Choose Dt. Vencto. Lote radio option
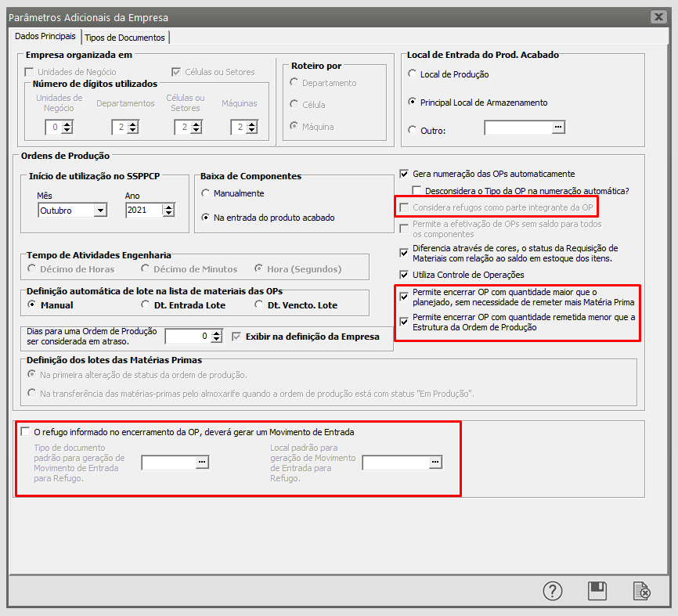678x616 pixels. pos(260,304)
